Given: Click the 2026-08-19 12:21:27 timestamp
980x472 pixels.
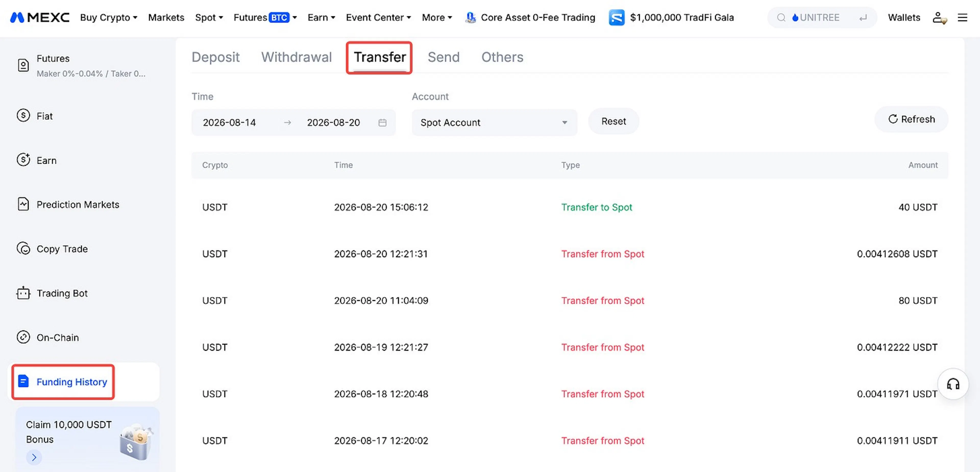Looking at the screenshot, I should (x=381, y=347).
